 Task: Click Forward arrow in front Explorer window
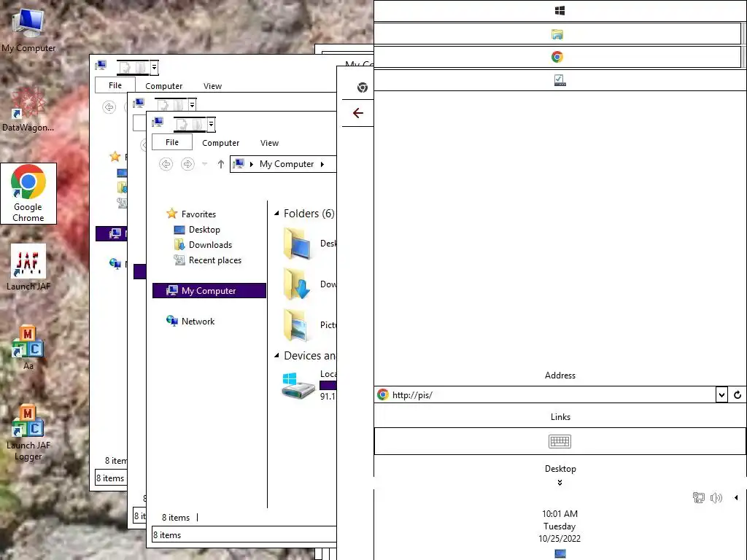click(x=187, y=164)
